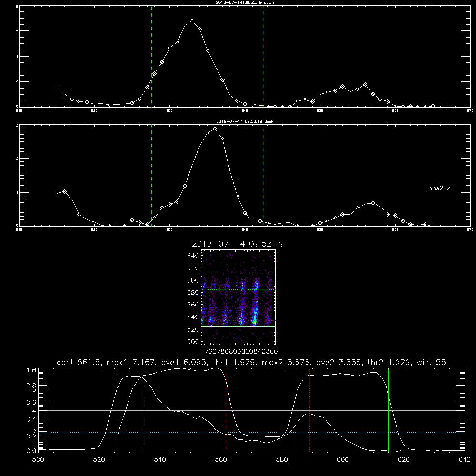Viewport: 476px width, 476px height.
Task: Click the 600 label on the bottom plot x-axis
Action: [343, 460]
